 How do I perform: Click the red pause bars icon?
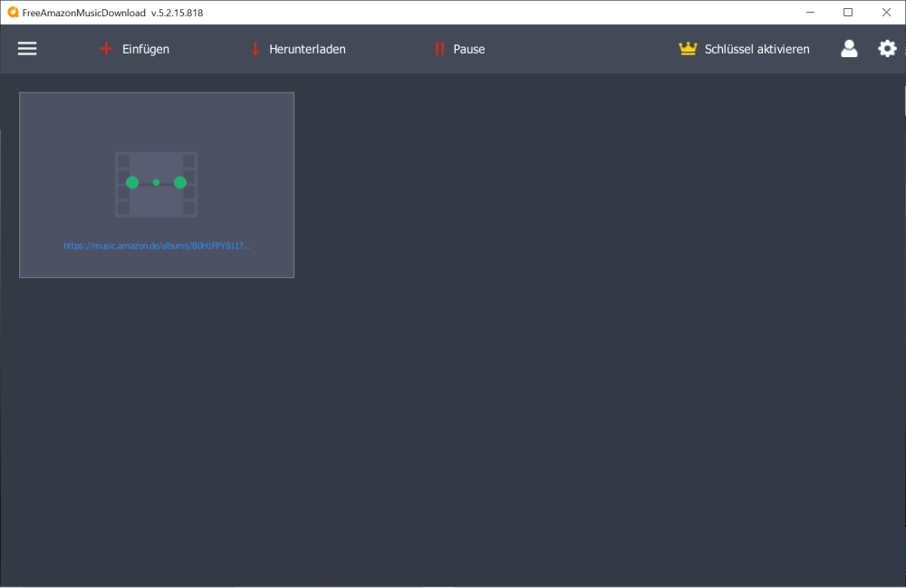pyautogui.click(x=439, y=49)
